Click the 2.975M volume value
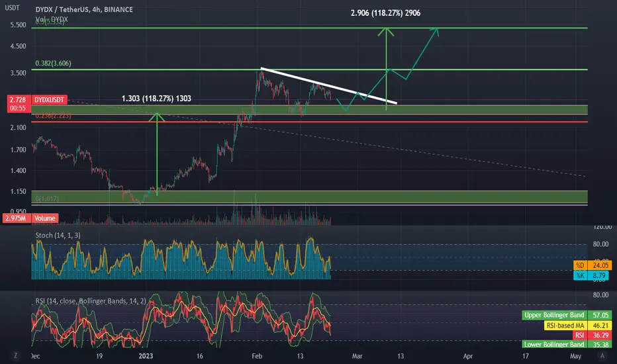 click(x=16, y=218)
